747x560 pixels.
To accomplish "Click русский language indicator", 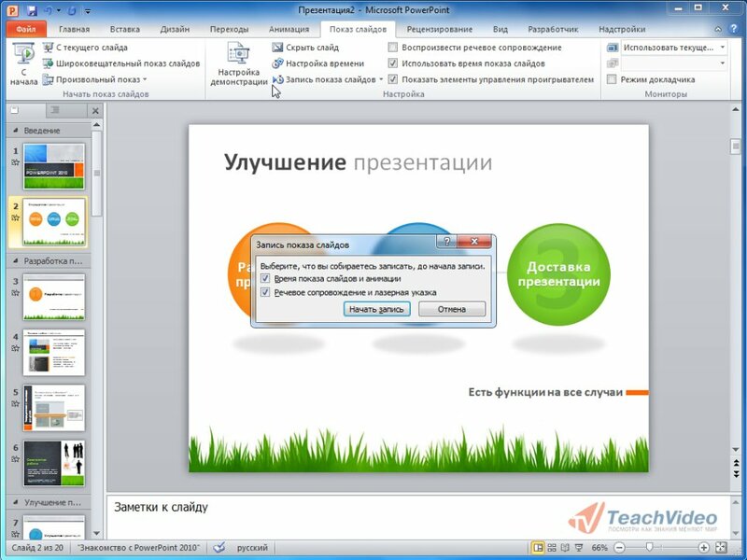I will pos(252,548).
